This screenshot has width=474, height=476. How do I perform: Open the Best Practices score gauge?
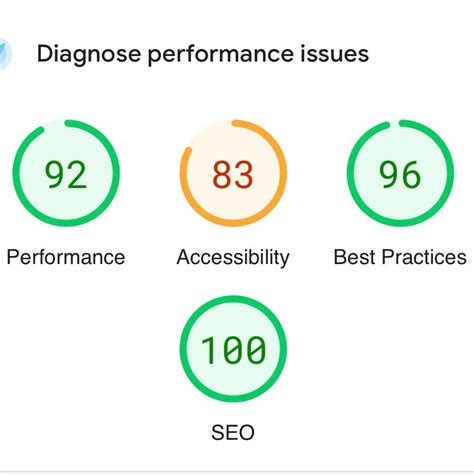[x=400, y=173]
